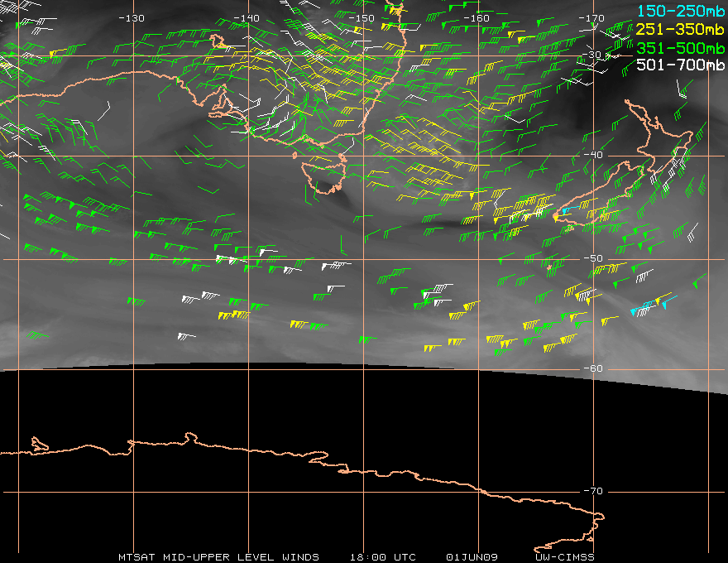Click the Tasmania island outline
This screenshot has width=728, height=563.
323,177
